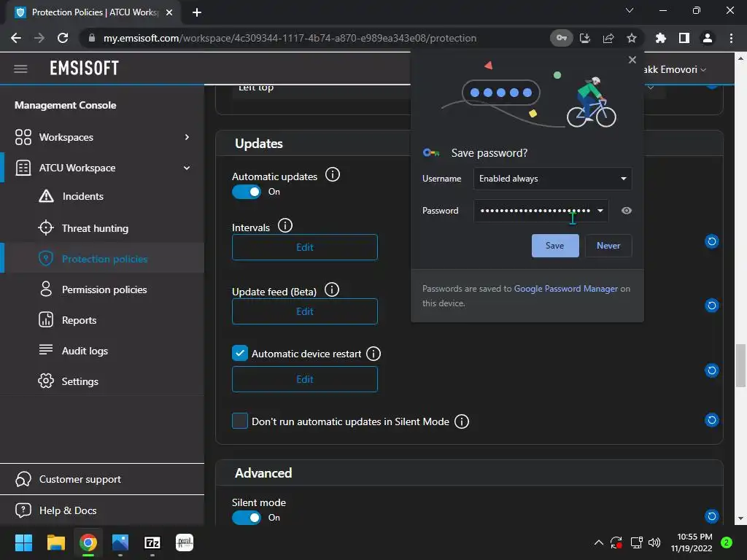Click the Customer support headset icon
The image size is (747, 560).
pos(23,479)
